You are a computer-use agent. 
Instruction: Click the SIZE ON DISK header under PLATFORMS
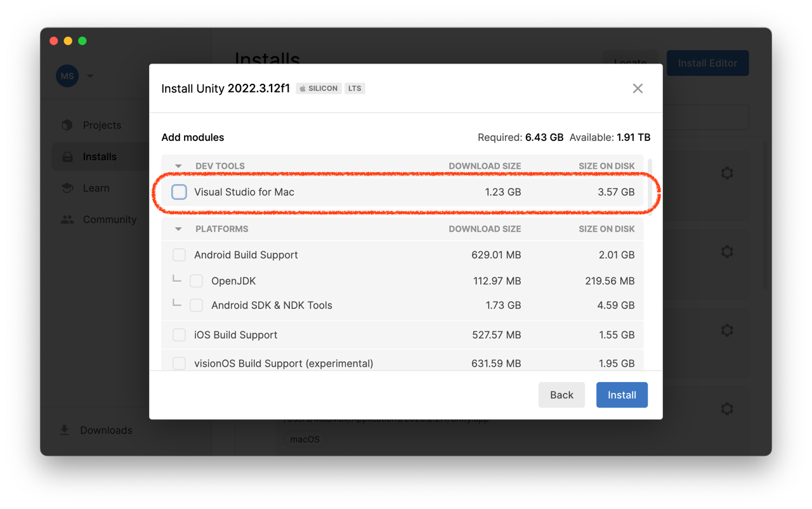click(x=606, y=229)
